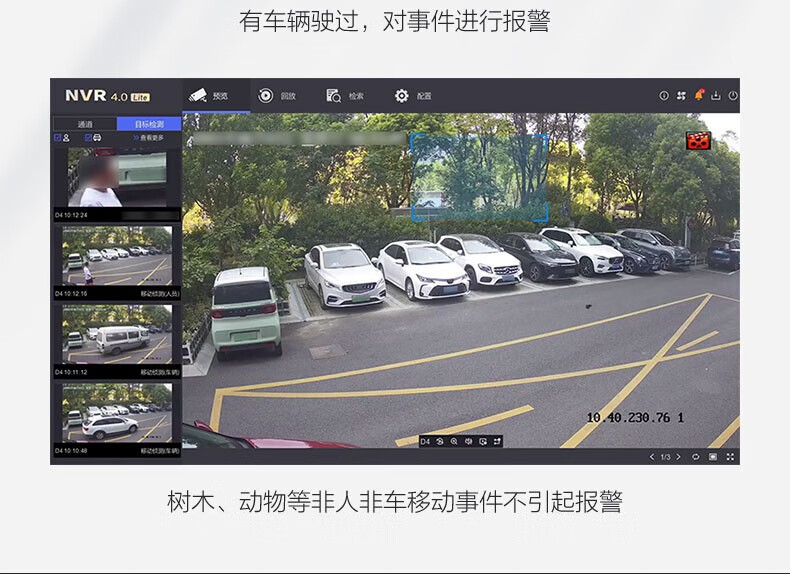This screenshot has width=790, height=574.
Task: Open the system information icon
Action: click(x=664, y=96)
